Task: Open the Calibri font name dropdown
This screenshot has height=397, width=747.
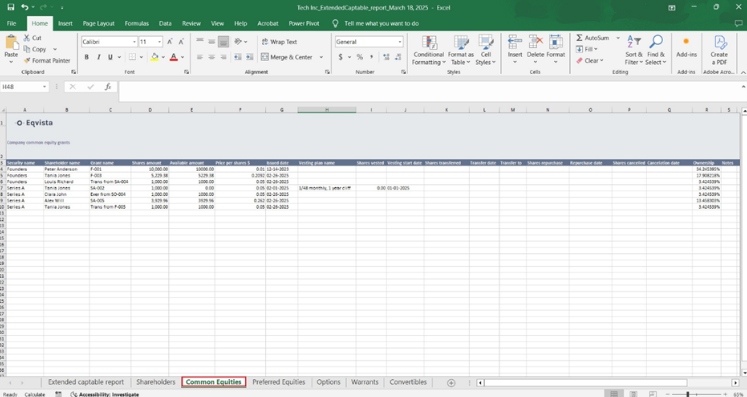Action: point(134,42)
